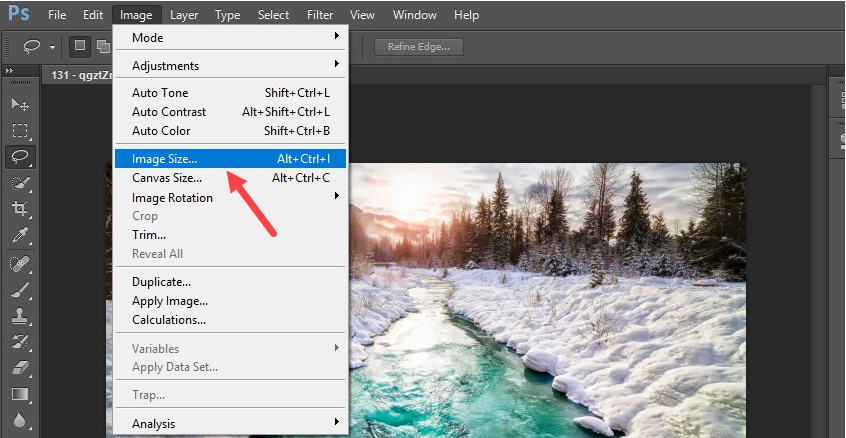Select the Rectangular Marquee tool
This screenshot has width=846, height=438.
coord(19,130)
